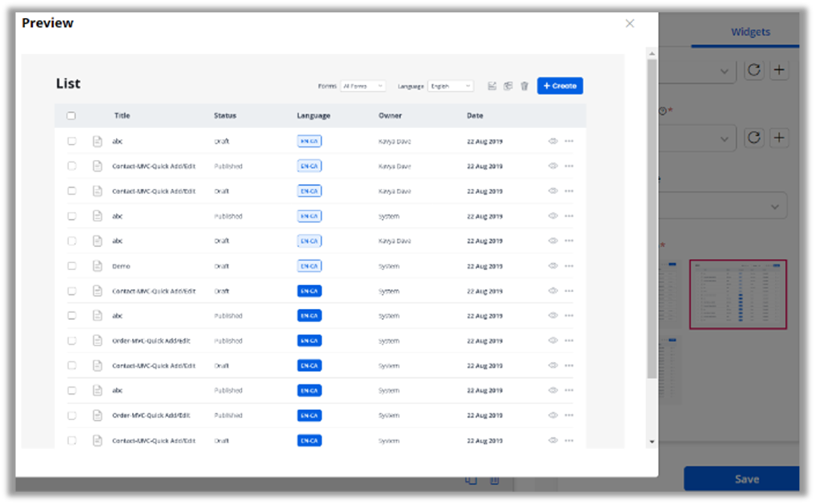This screenshot has height=504, width=815.
Task: Switch to the Widgets tab
Action: 751,32
